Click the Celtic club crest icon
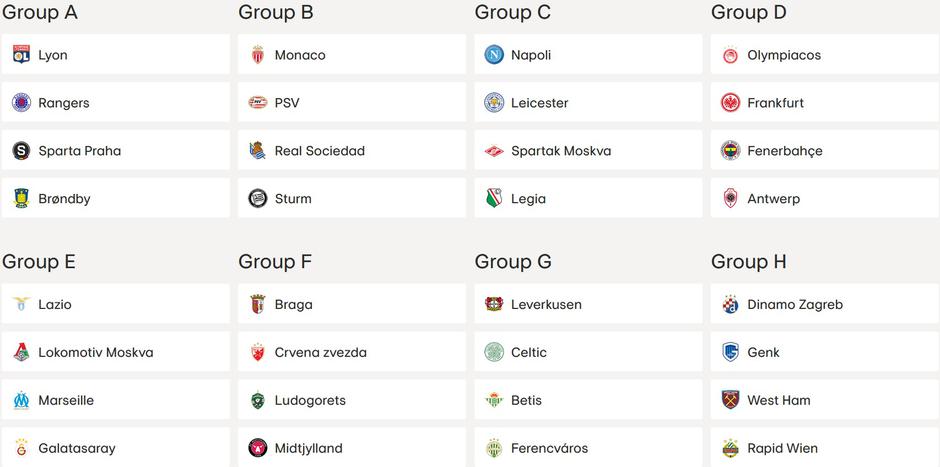 click(x=494, y=352)
